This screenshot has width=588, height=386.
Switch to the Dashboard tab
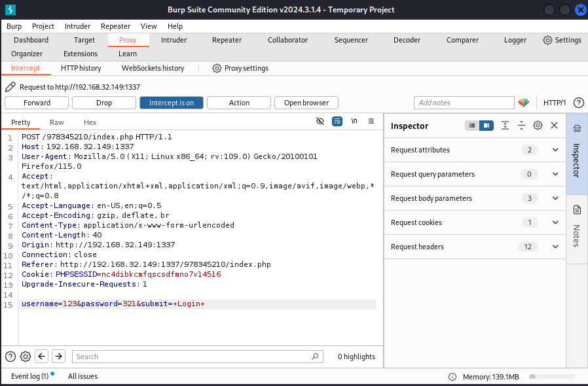coord(31,40)
